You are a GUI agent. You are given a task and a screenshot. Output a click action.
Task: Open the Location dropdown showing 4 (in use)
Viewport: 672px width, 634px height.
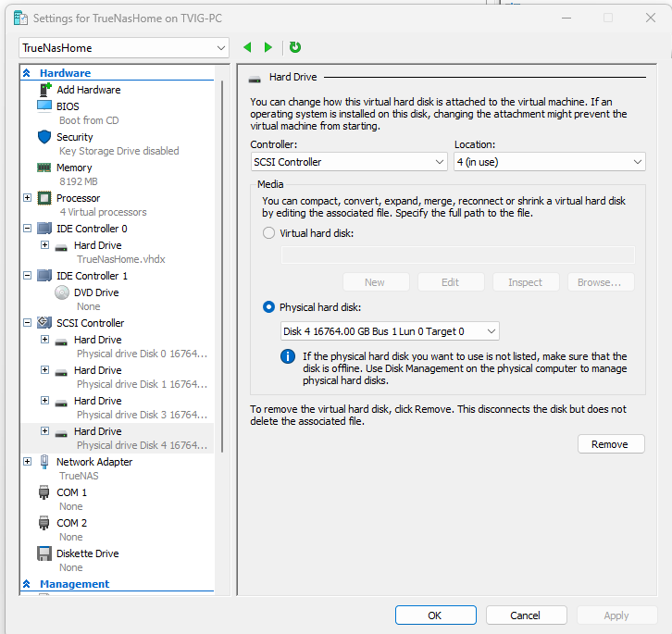pos(550,162)
